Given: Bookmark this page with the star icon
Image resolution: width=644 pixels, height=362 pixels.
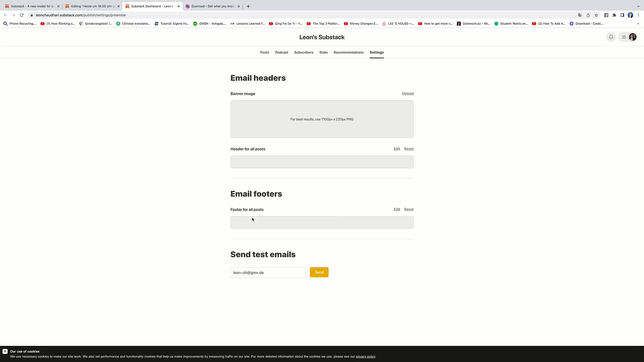Looking at the screenshot, I should [x=596, y=15].
